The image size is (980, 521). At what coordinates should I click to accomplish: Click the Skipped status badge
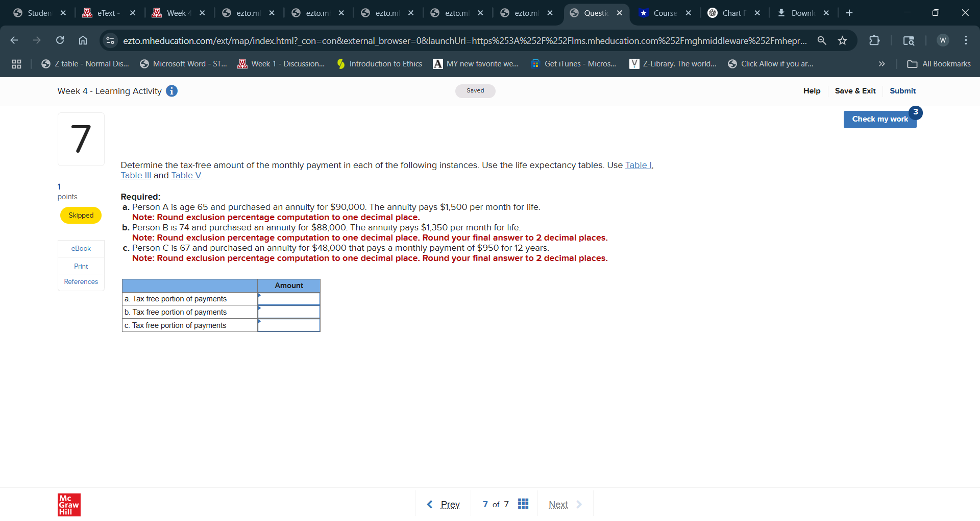(81, 216)
